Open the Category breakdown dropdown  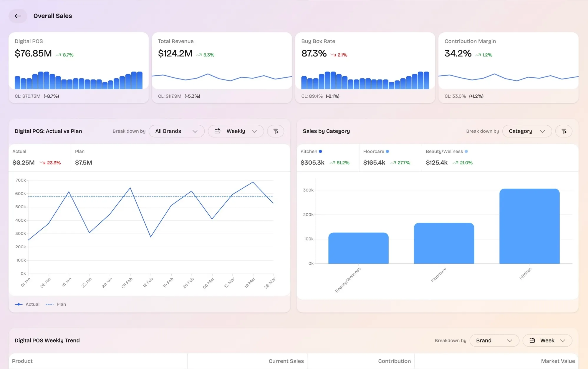click(527, 131)
